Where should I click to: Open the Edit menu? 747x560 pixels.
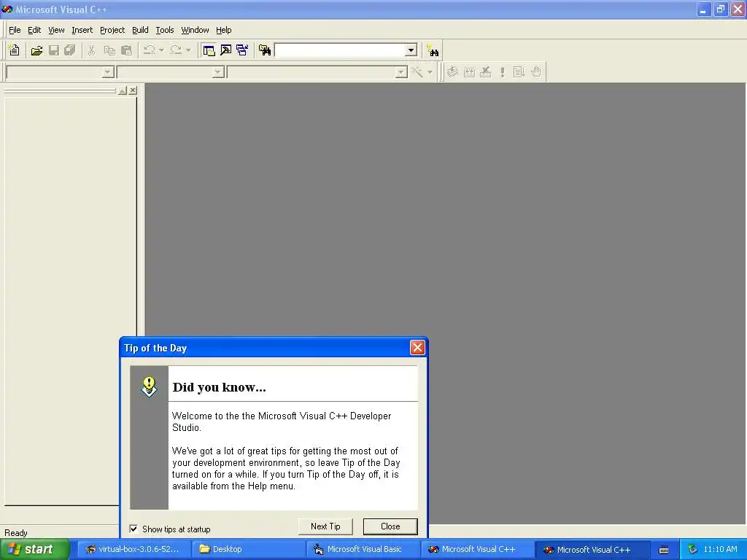tap(34, 30)
